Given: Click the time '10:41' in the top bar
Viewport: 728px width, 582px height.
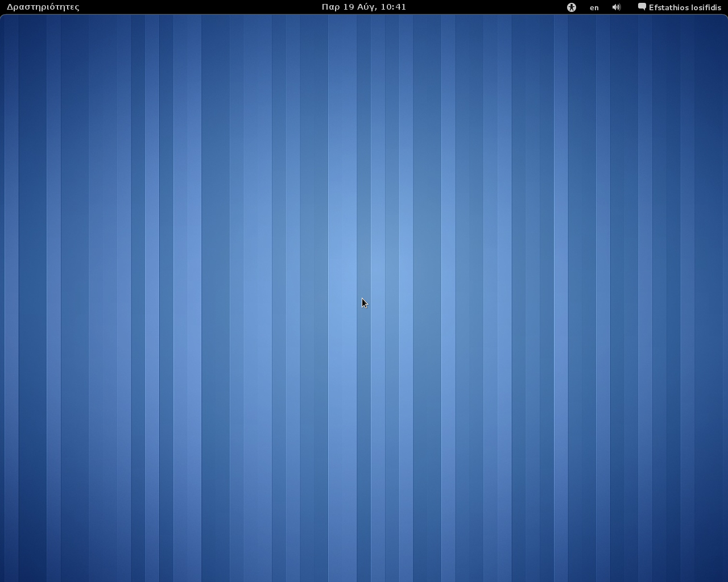Looking at the screenshot, I should (394, 7).
